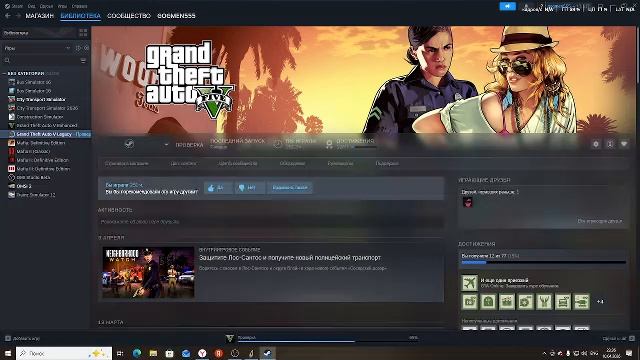Screen dimensions: 640x360
Task: Click the blue announcements button in title bar
Action: 507,6
